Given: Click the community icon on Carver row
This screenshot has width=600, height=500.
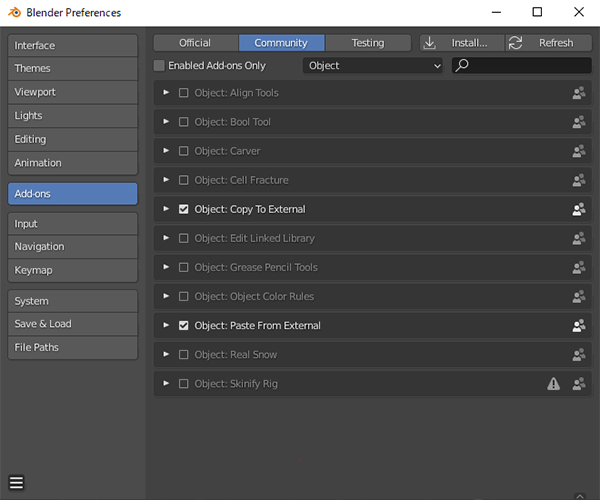Looking at the screenshot, I should pos(578,151).
